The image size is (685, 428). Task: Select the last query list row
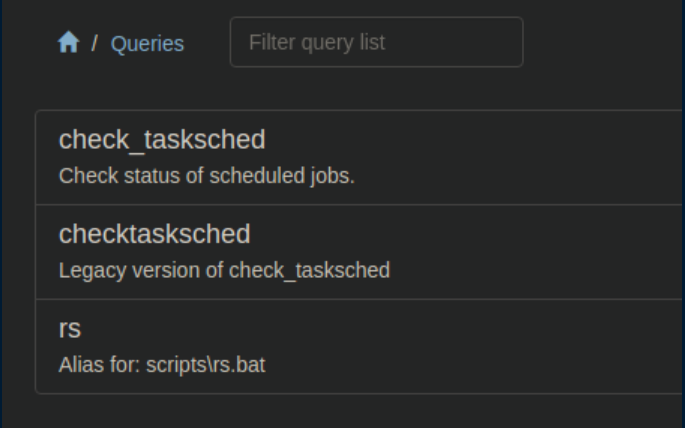click(360, 346)
